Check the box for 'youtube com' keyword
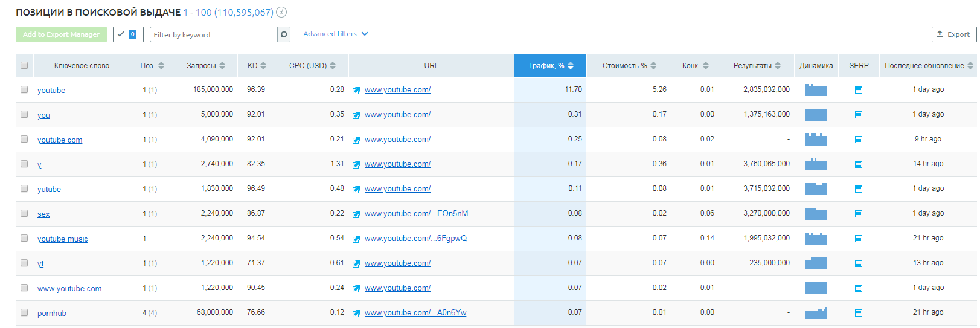 pyautogui.click(x=24, y=139)
